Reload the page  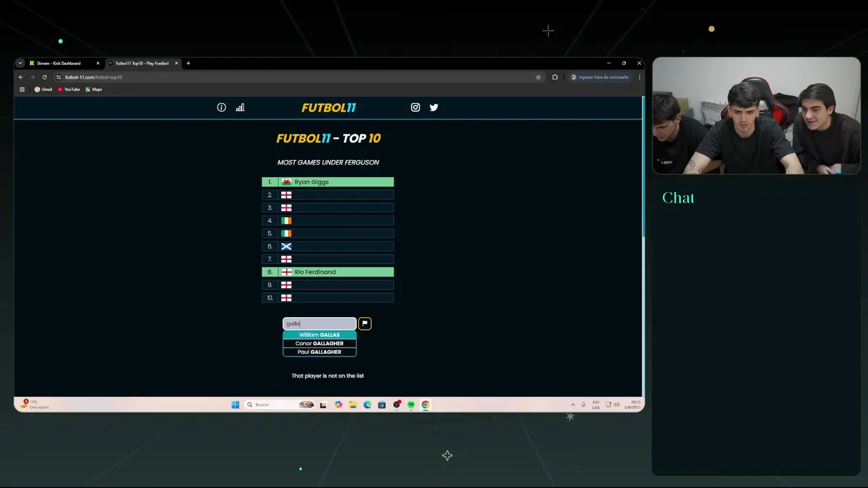click(44, 77)
